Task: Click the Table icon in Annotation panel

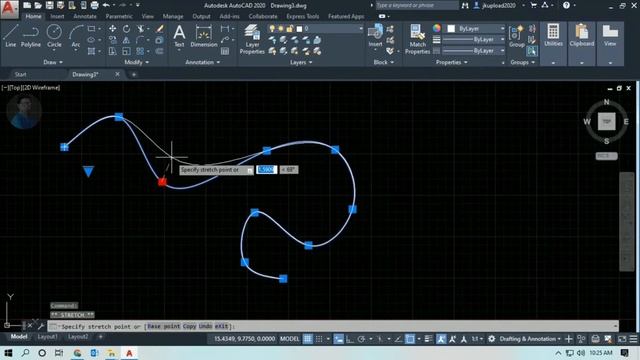Action: 225,51
